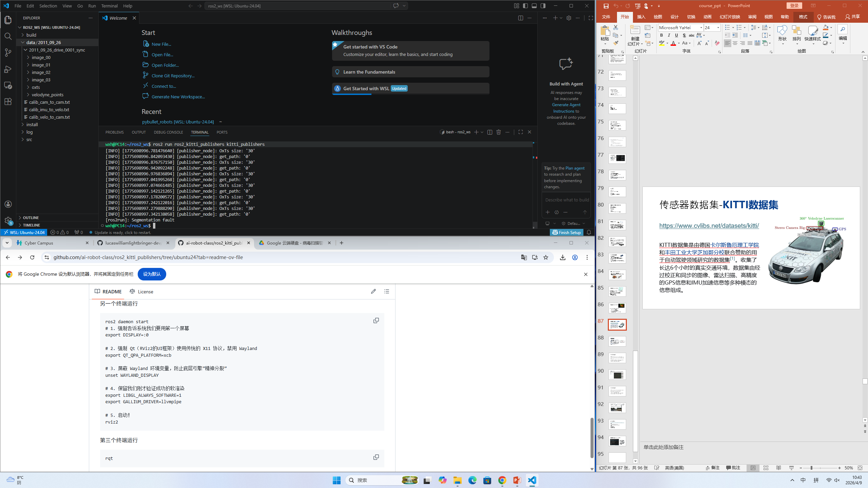Viewport: 868px width, 488px height.
Task: Switch to Cyber Campus Chrome tab
Action: [53, 243]
